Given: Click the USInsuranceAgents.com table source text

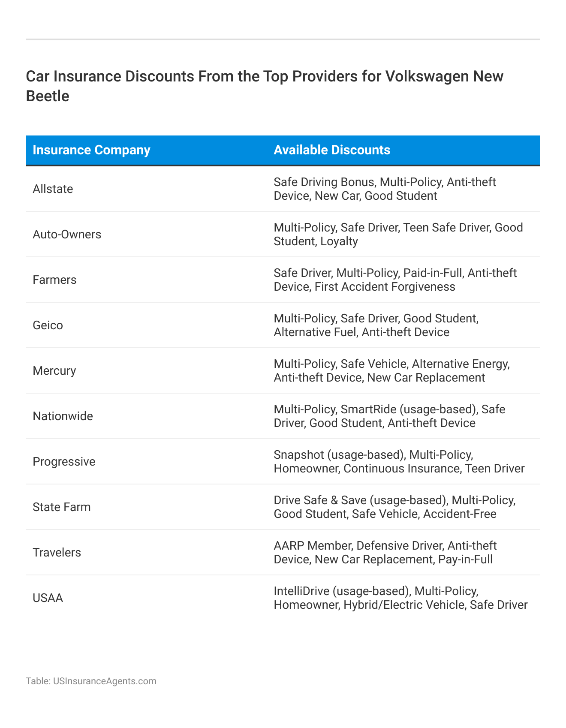Looking at the screenshot, I should 91,681.
